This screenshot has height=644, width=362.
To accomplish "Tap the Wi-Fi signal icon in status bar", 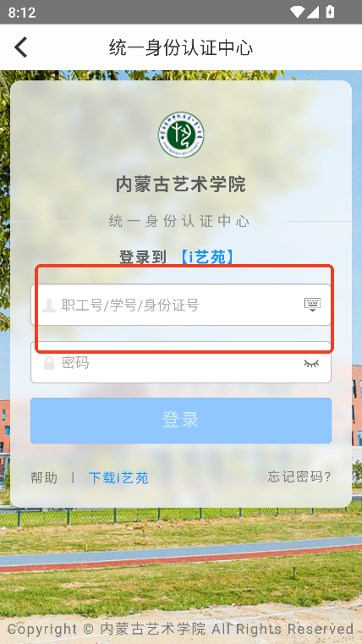I will [297, 12].
